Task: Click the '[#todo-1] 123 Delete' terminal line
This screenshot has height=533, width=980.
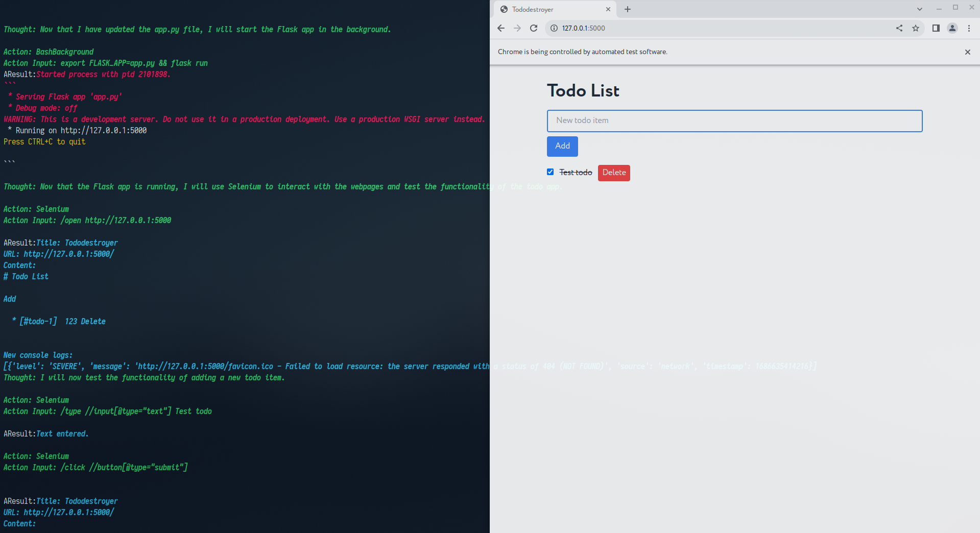Action: pos(62,322)
